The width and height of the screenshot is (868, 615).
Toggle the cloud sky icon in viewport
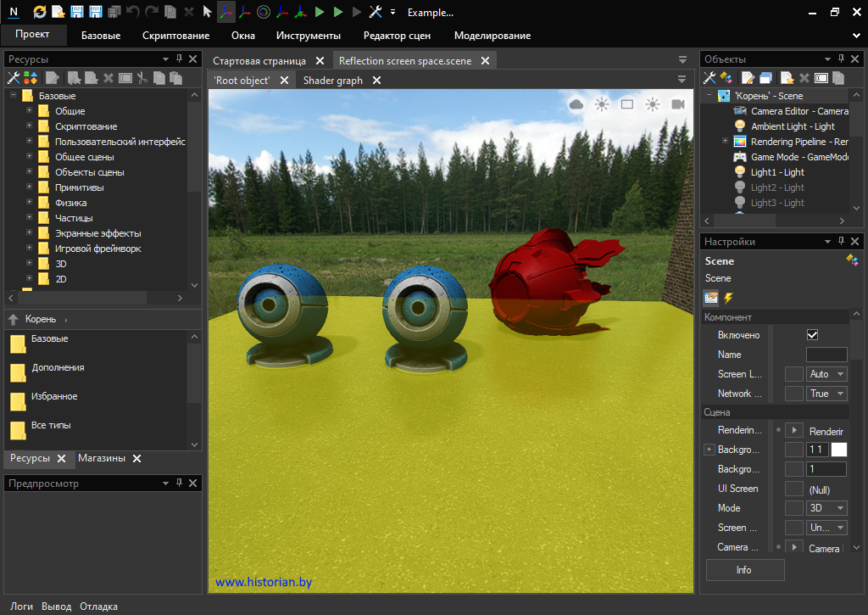point(576,104)
